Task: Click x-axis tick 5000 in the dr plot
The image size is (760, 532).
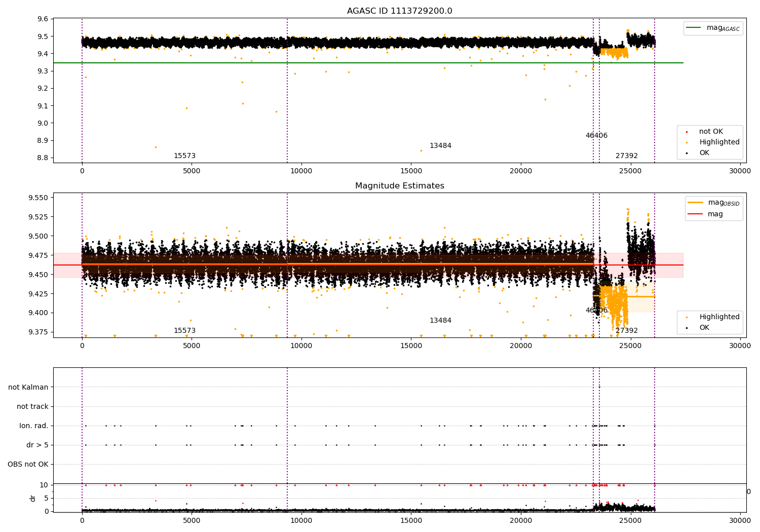Action: pos(192,521)
